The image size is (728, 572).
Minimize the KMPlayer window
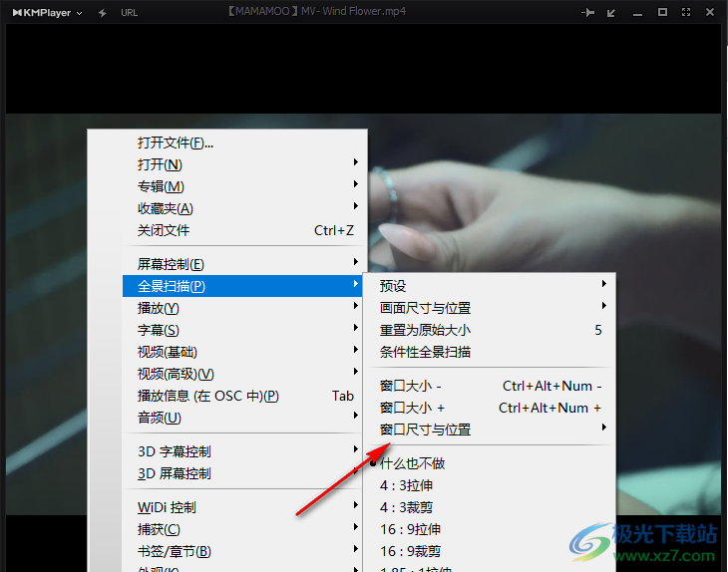click(x=637, y=14)
